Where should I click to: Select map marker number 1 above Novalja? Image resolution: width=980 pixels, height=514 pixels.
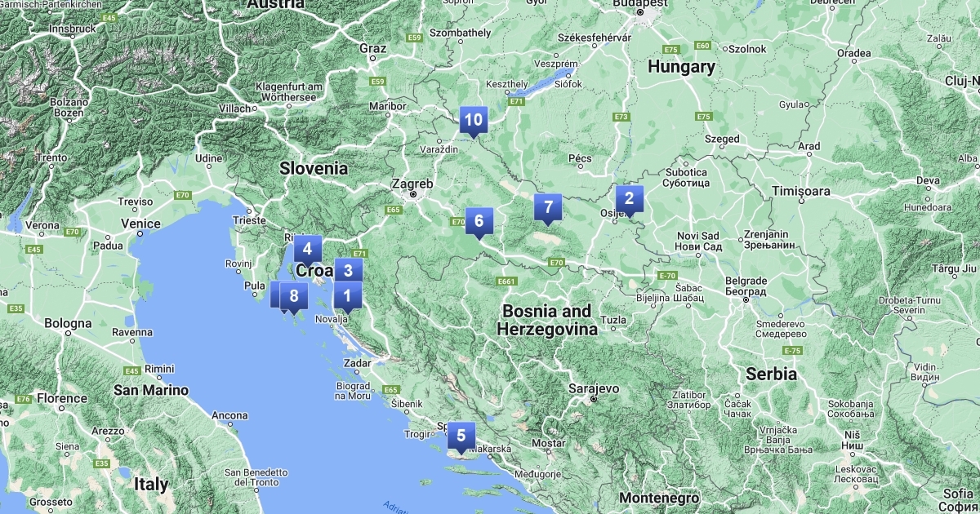pyautogui.click(x=348, y=296)
